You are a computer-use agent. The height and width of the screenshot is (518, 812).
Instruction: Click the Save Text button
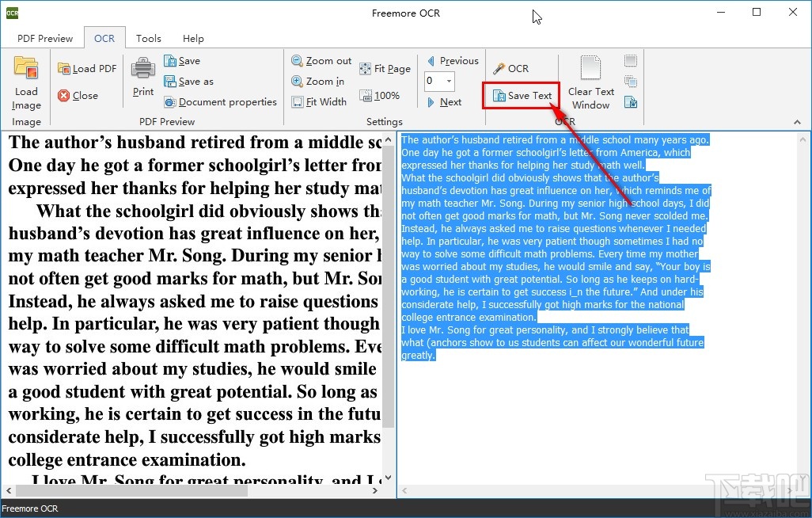pos(521,95)
